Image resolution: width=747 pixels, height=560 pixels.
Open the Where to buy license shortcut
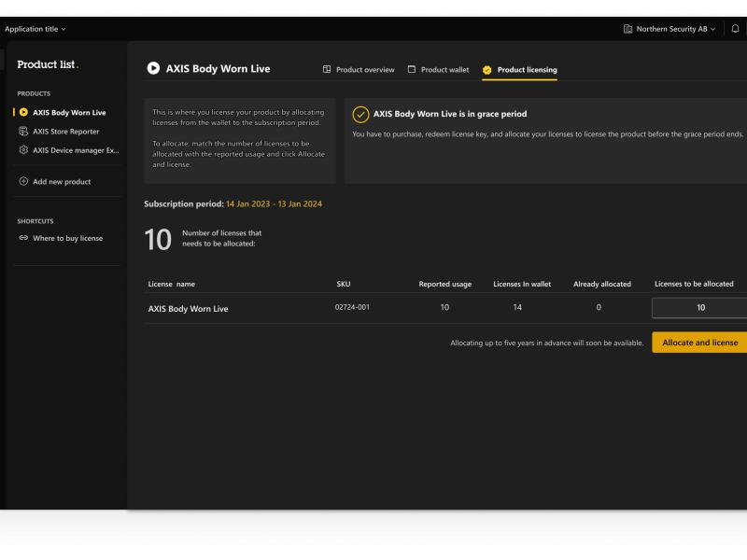click(67, 238)
